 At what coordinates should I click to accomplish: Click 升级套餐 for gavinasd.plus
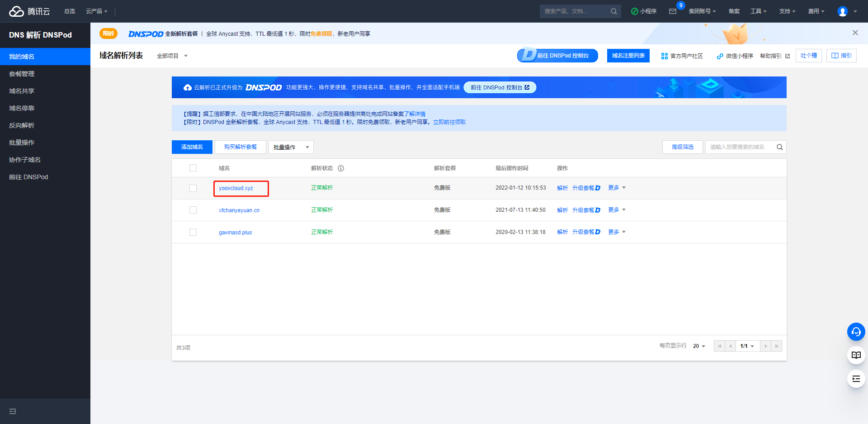pos(586,232)
